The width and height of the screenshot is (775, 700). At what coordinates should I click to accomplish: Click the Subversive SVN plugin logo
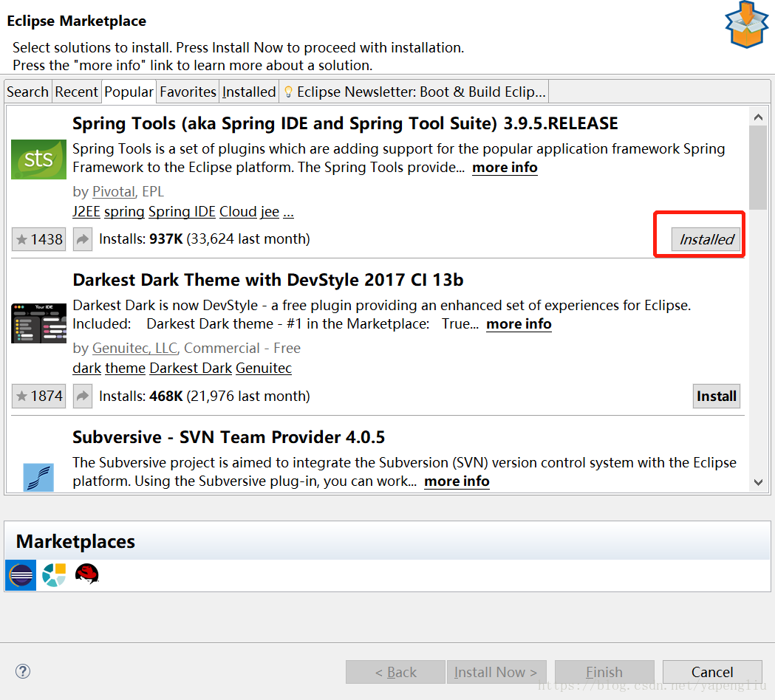point(38,477)
